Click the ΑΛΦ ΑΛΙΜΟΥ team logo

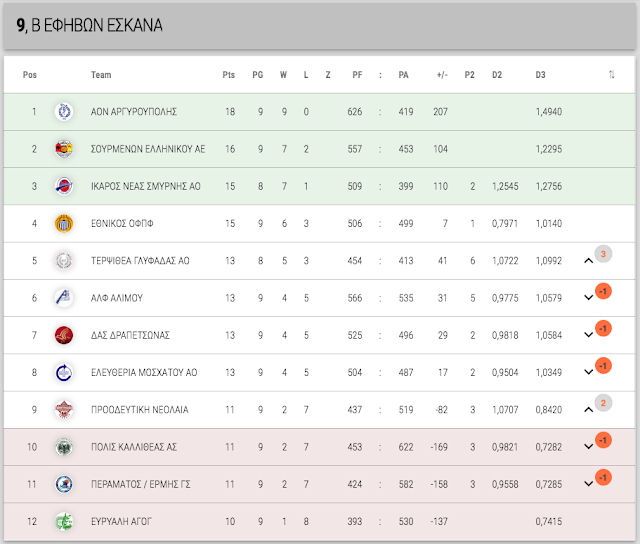coord(64,298)
